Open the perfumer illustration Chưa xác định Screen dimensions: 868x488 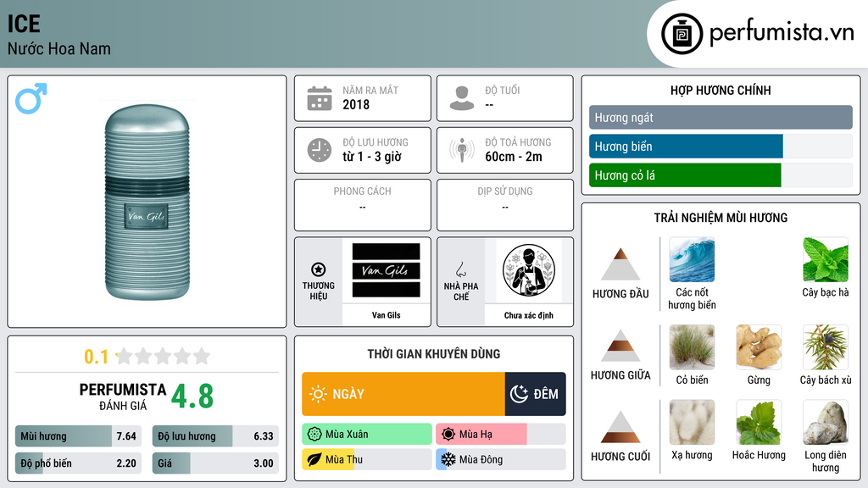click(x=529, y=270)
